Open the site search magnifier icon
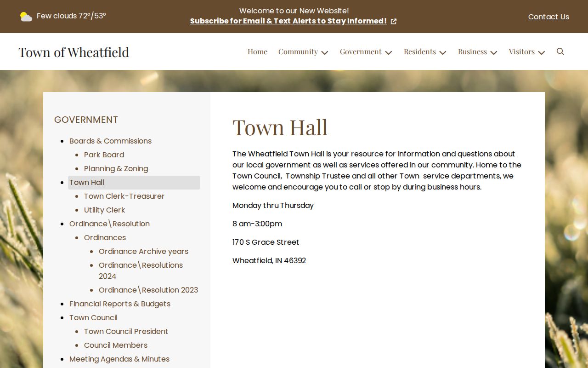This screenshot has width=588, height=368. (x=560, y=52)
